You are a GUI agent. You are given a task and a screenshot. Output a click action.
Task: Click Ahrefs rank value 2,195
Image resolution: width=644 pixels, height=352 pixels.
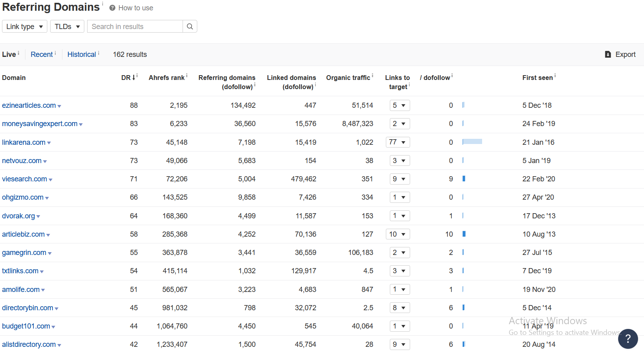179,105
